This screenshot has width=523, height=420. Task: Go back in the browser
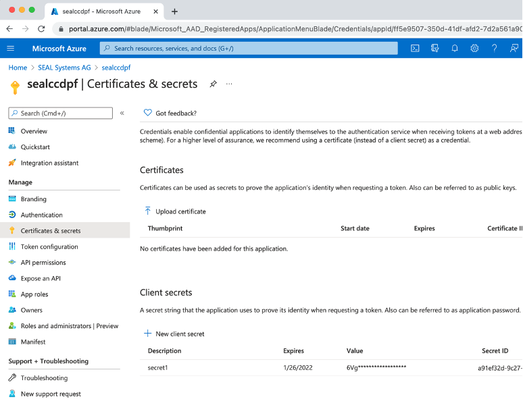pyautogui.click(x=9, y=29)
